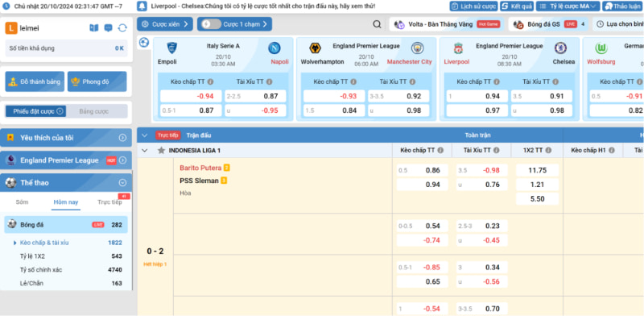Switch to the Trực tiếp tab
644x316 pixels.
point(109,202)
